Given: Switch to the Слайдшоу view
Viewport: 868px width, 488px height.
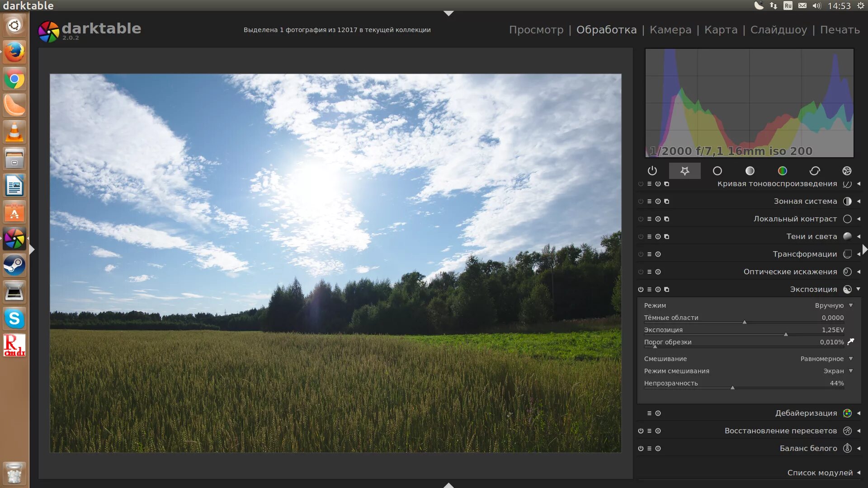Looking at the screenshot, I should click(778, 29).
